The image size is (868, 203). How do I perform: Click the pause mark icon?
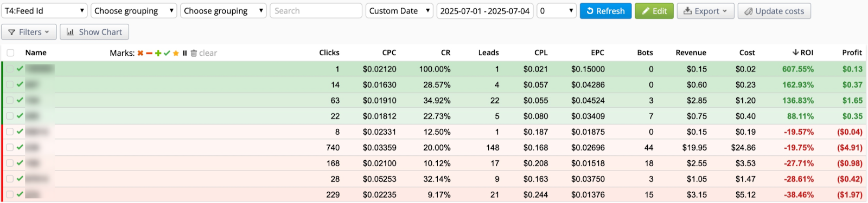pyautogui.click(x=184, y=53)
